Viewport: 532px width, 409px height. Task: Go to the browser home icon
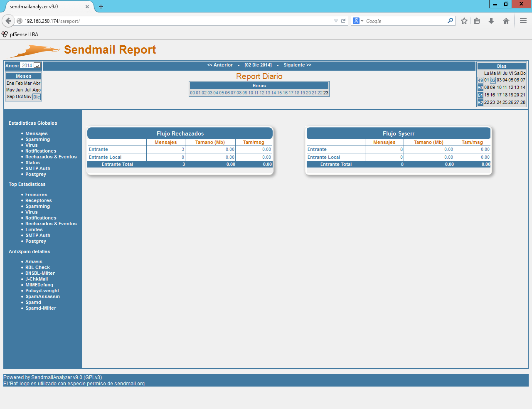click(x=506, y=21)
